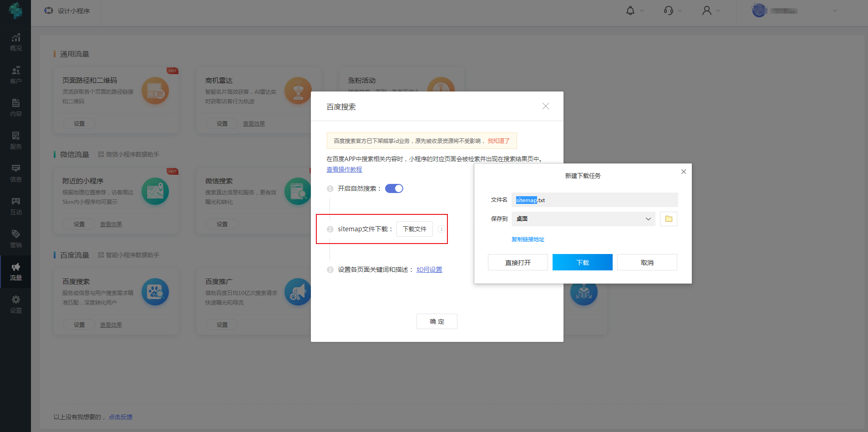Click the 商机雷达 card icon

point(298,91)
